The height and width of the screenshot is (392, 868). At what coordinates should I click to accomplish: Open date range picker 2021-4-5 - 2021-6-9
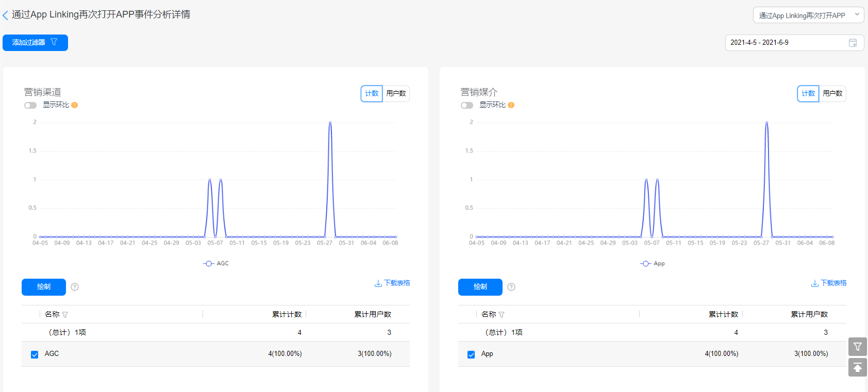click(794, 43)
